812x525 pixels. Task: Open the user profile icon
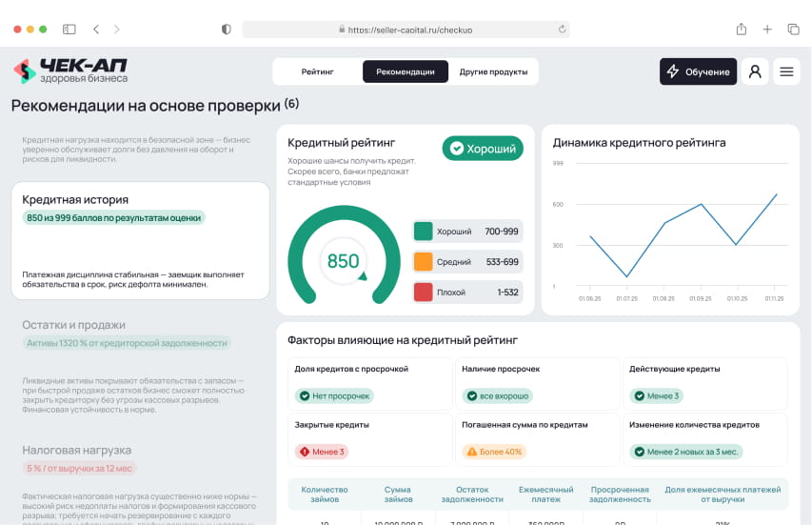pyautogui.click(x=755, y=71)
